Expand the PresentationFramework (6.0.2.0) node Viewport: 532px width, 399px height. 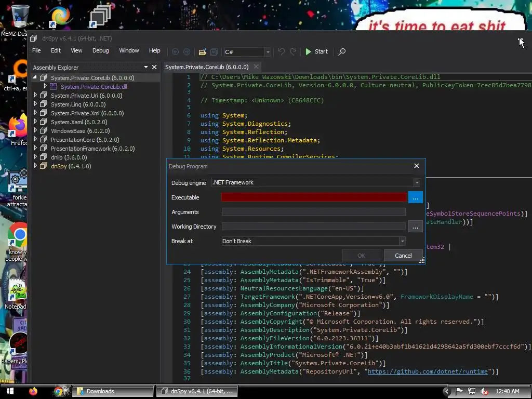pos(35,148)
